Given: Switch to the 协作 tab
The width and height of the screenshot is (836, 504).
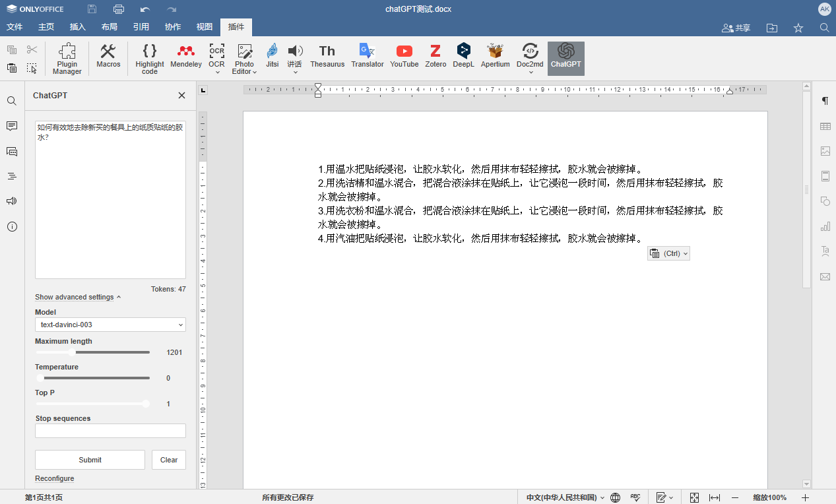Looking at the screenshot, I should pyautogui.click(x=173, y=27).
